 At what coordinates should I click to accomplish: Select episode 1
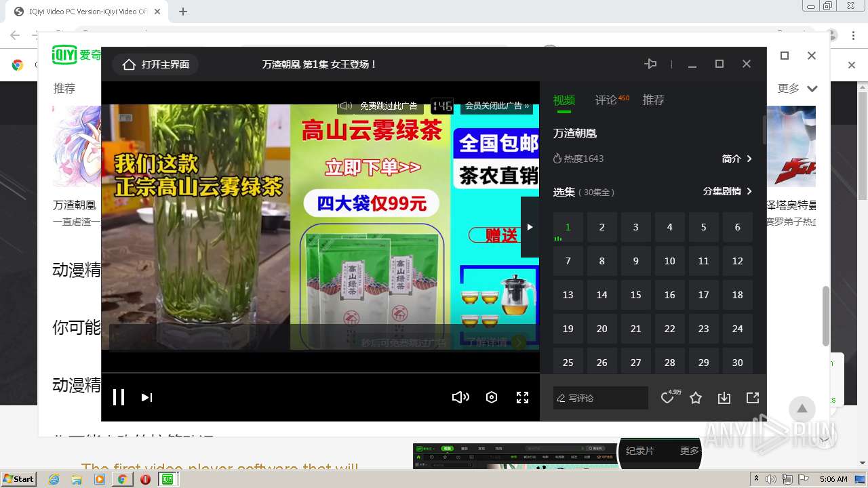[568, 227]
